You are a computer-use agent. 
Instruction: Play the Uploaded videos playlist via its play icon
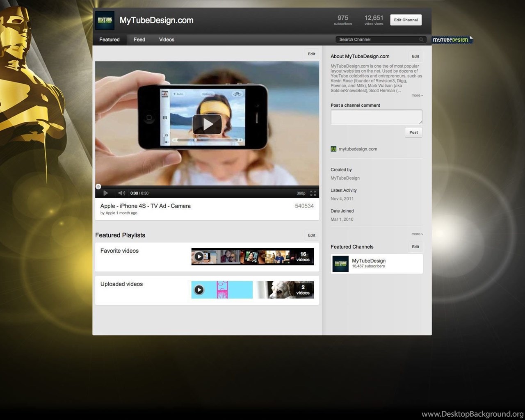pyautogui.click(x=199, y=290)
